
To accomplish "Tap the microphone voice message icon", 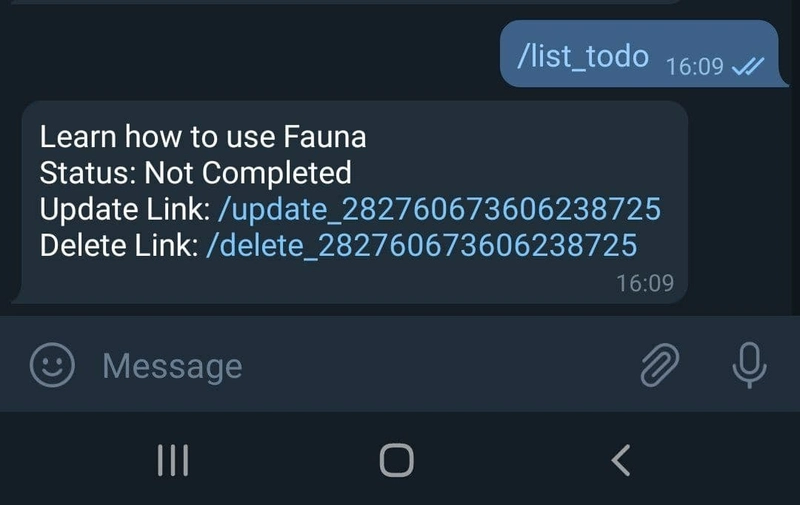I will [749, 365].
